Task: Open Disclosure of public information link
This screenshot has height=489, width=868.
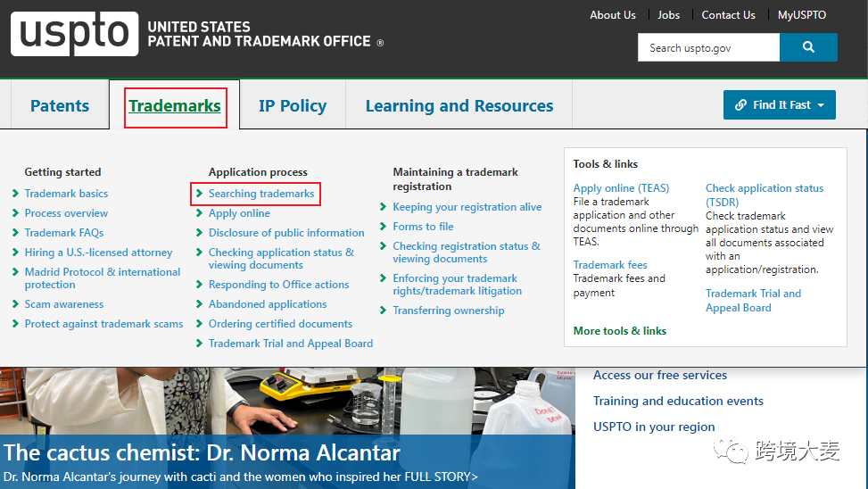Action: point(286,233)
